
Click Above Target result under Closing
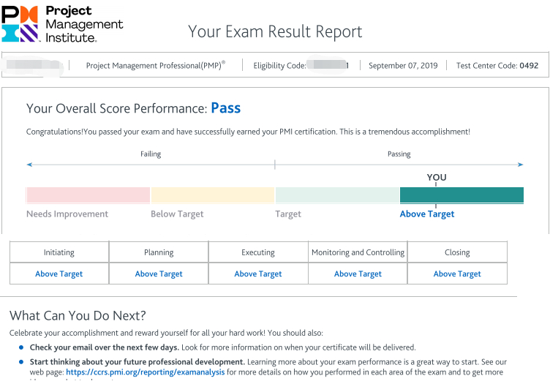[x=457, y=274]
